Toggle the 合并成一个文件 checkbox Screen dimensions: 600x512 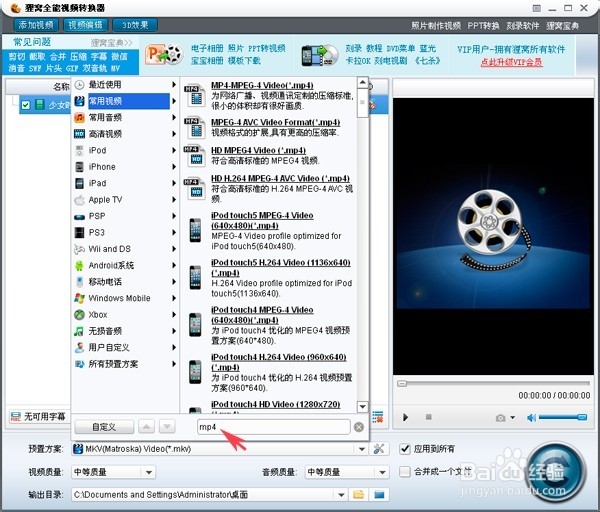(x=405, y=471)
